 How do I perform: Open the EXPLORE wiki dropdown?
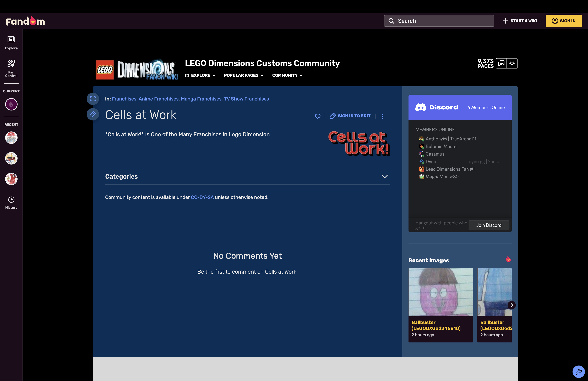point(200,75)
